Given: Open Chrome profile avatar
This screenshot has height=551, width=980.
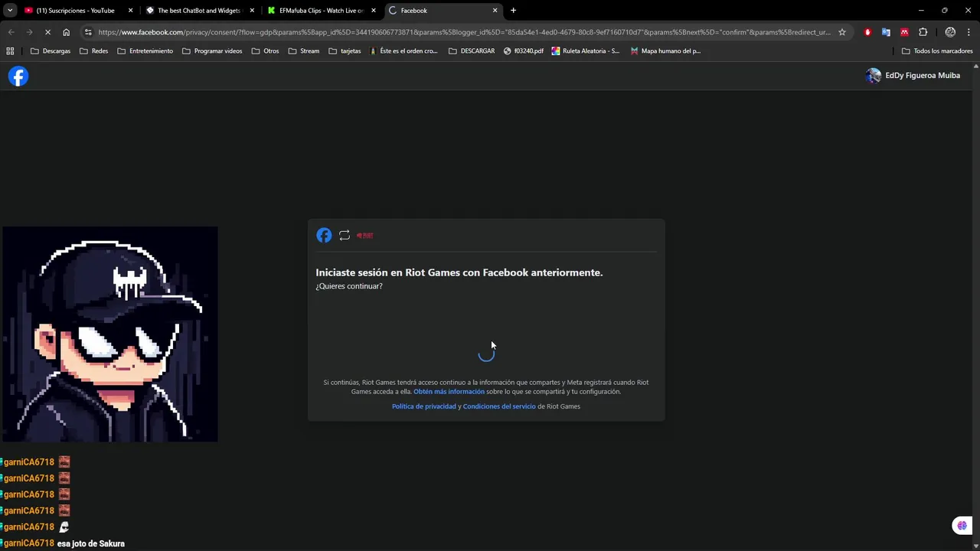Looking at the screenshot, I should pos(950,32).
